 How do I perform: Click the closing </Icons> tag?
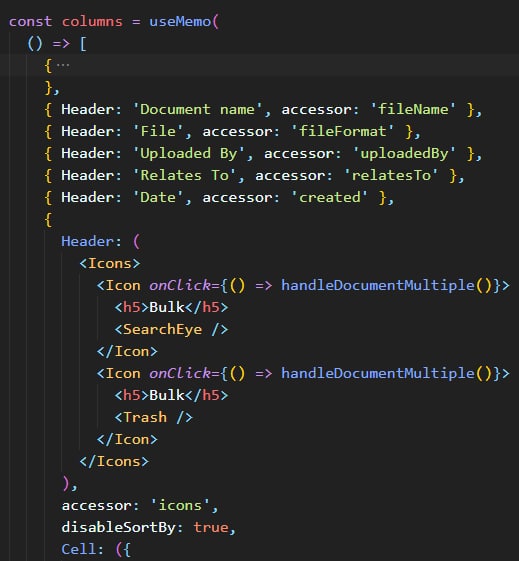(114, 461)
